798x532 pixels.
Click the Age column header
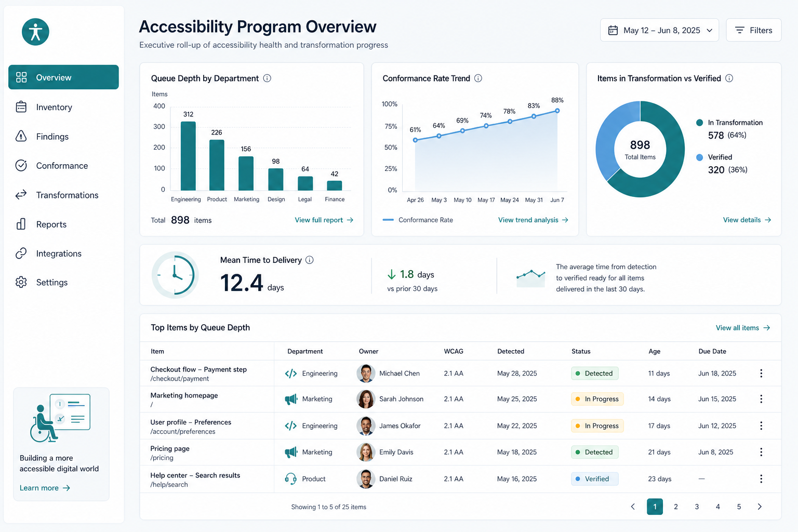click(655, 352)
